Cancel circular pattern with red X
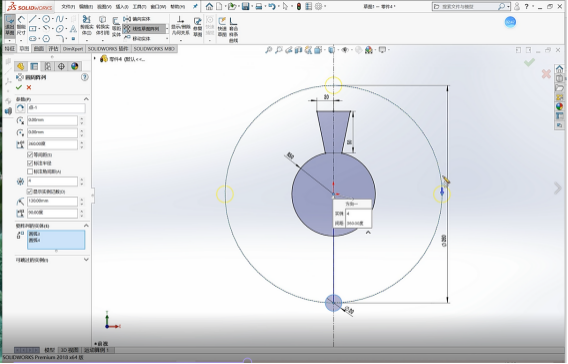568x364 pixels. coord(29,87)
